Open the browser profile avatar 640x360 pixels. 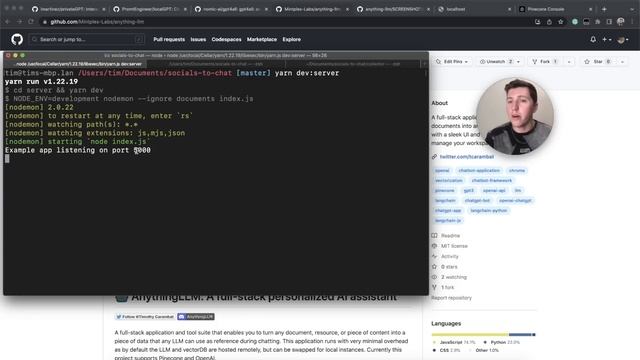point(620,22)
